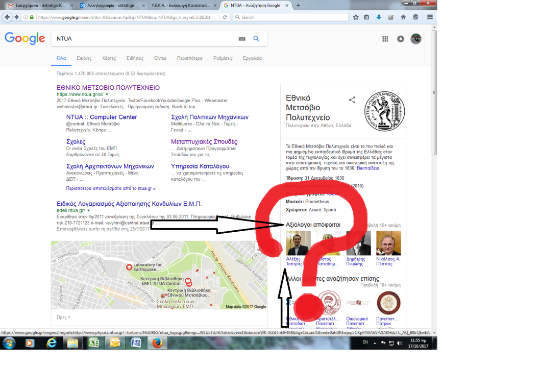541x392 pixels.
Task: Show bookmarks list icon in Firefox toolbar
Action: pyautogui.click(x=367, y=17)
